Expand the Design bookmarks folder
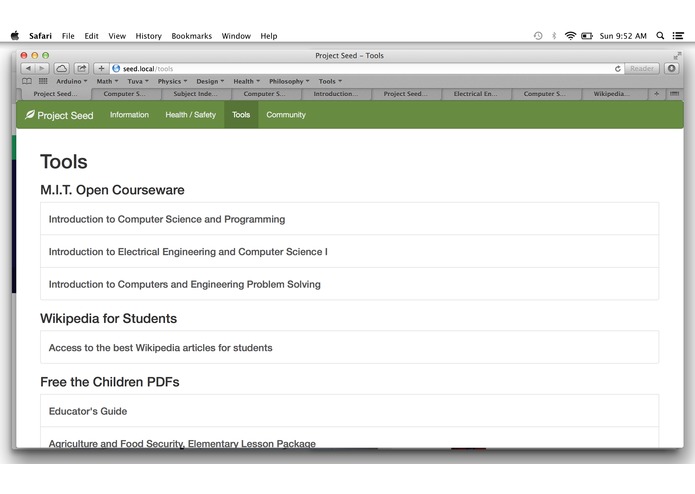 tap(210, 81)
